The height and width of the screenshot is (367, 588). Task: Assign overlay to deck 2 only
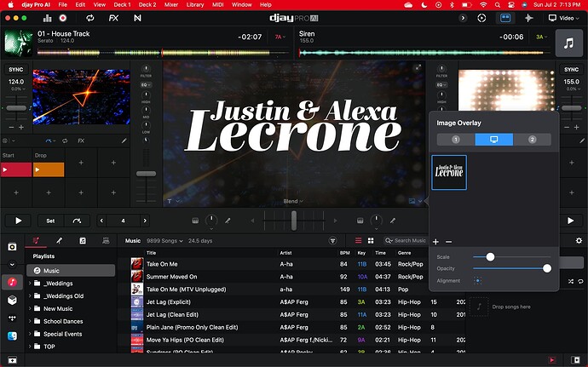tap(532, 140)
